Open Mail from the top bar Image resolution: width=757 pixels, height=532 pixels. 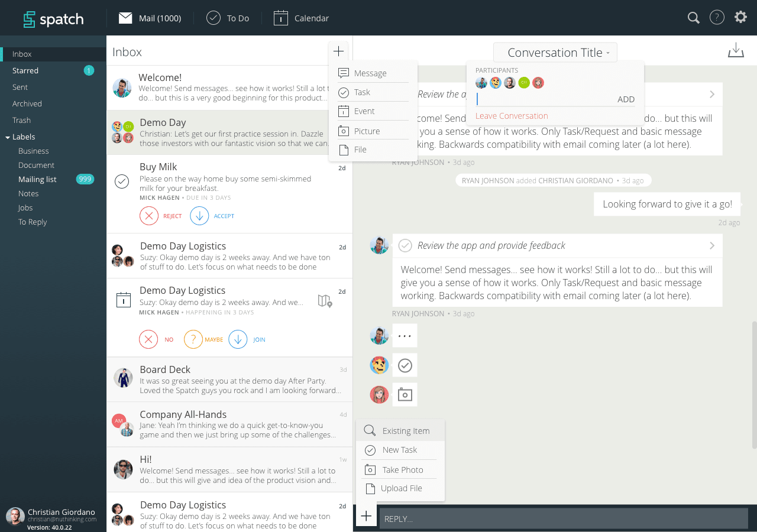tap(150, 18)
